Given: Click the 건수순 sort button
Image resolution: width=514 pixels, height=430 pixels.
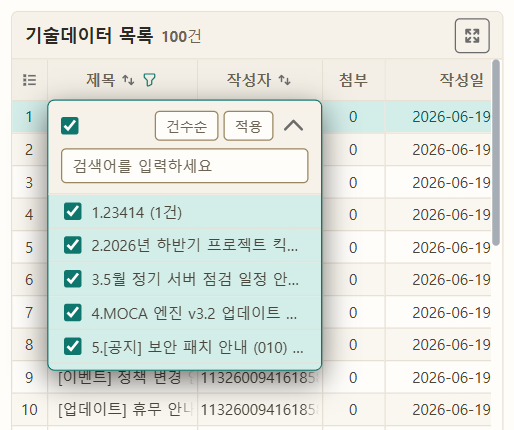Looking at the screenshot, I should click(187, 126).
